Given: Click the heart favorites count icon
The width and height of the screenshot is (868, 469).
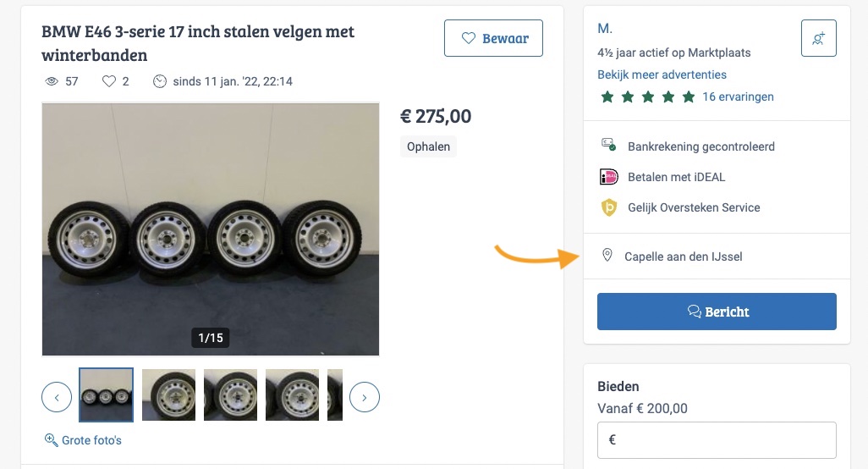Looking at the screenshot, I should tap(108, 81).
